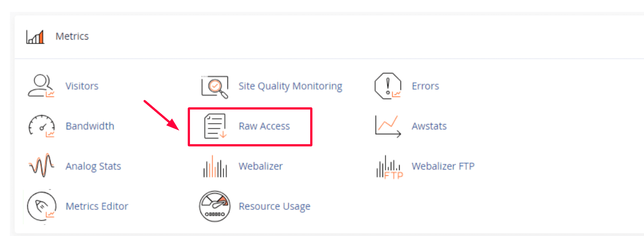This screenshot has width=644, height=236.
Task: Open the Raw Access link
Action: pyautogui.click(x=264, y=126)
